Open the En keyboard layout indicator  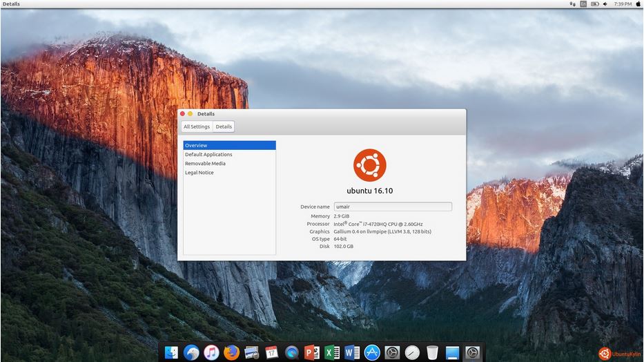pyautogui.click(x=583, y=3)
